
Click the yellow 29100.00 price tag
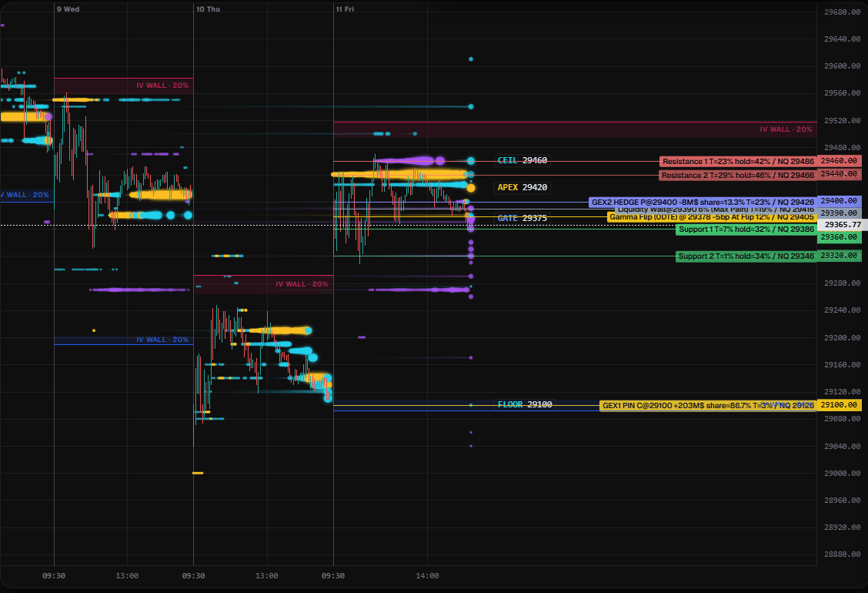(x=839, y=405)
